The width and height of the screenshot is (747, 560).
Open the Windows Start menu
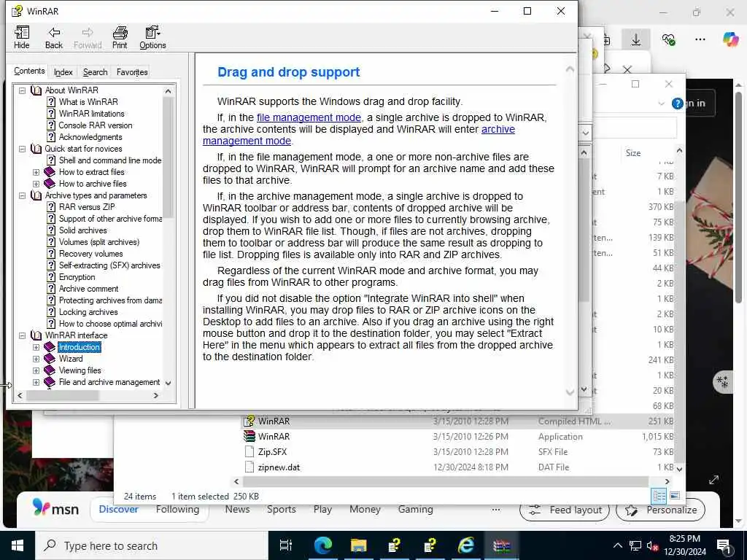point(18,545)
